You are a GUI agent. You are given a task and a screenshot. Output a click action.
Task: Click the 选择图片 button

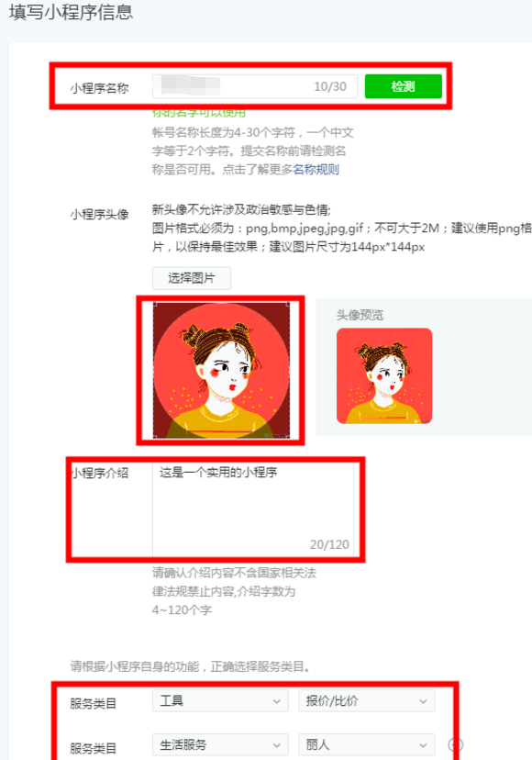pyautogui.click(x=192, y=278)
